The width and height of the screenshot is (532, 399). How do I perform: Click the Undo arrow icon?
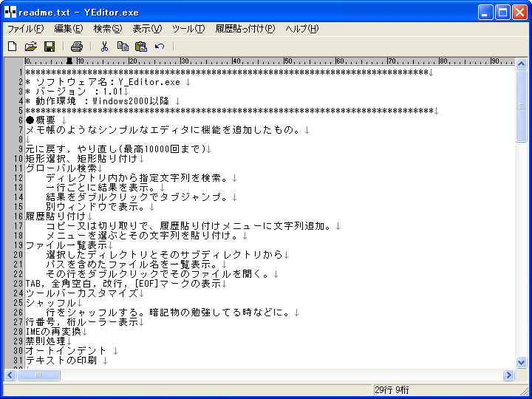point(160,46)
